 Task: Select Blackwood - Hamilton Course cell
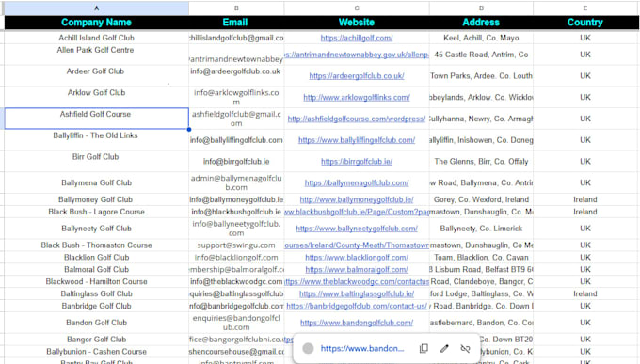96,281
